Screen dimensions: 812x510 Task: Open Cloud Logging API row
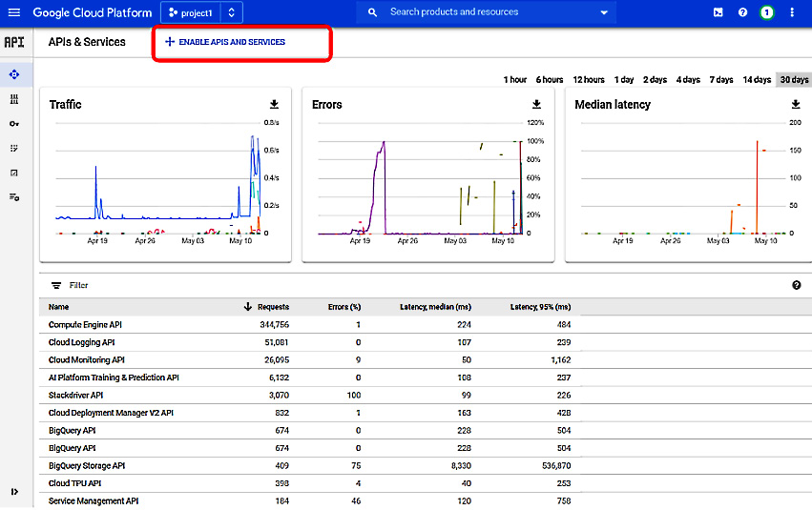point(309,342)
